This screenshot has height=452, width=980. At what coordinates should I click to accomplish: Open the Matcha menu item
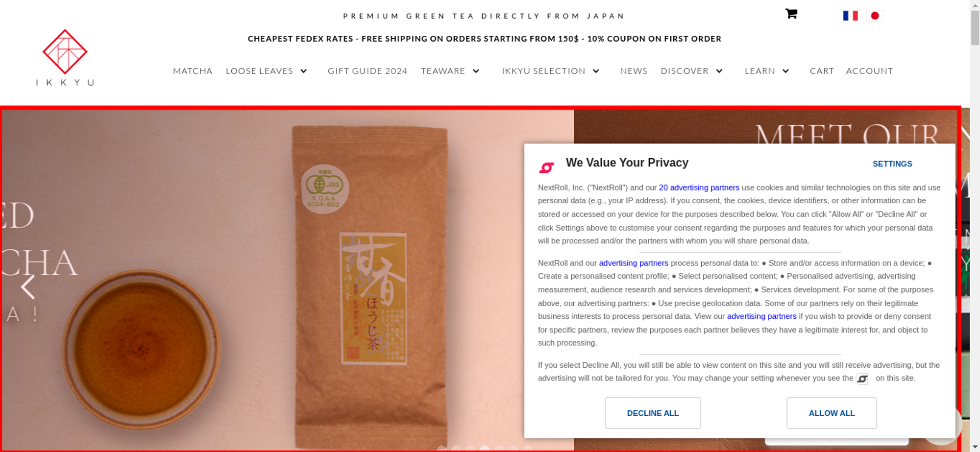click(193, 71)
